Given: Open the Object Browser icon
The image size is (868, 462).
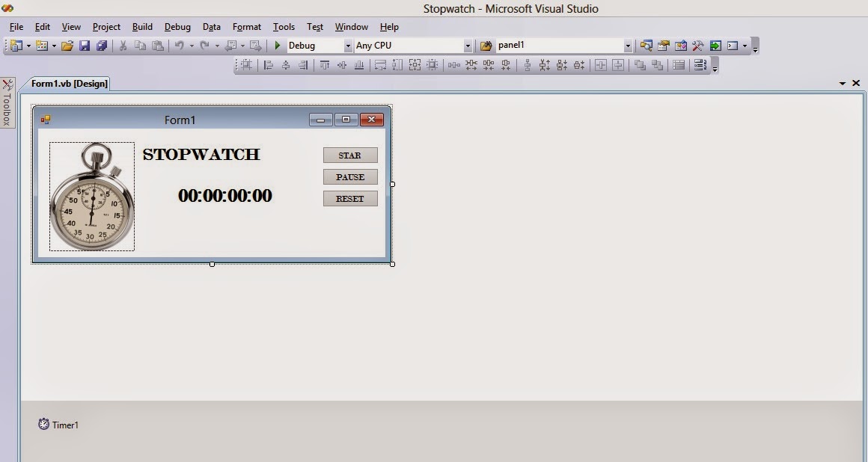Looking at the screenshot, I should 680,46.
